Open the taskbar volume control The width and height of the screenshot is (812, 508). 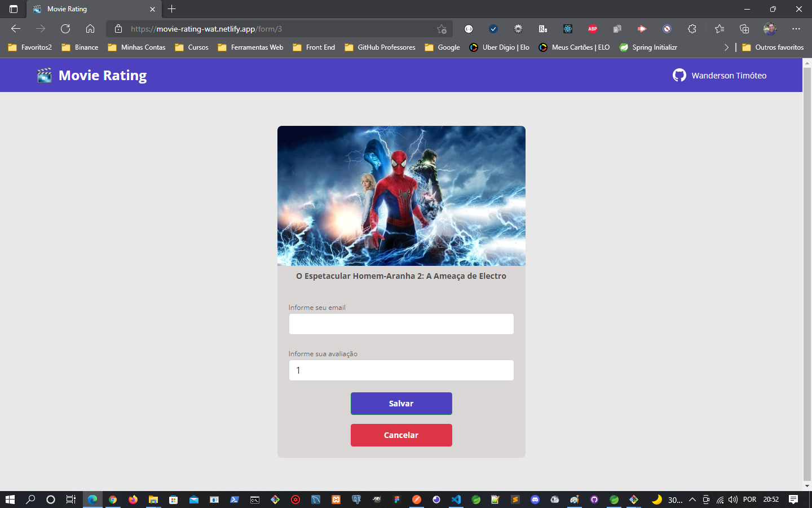[733, 500]
